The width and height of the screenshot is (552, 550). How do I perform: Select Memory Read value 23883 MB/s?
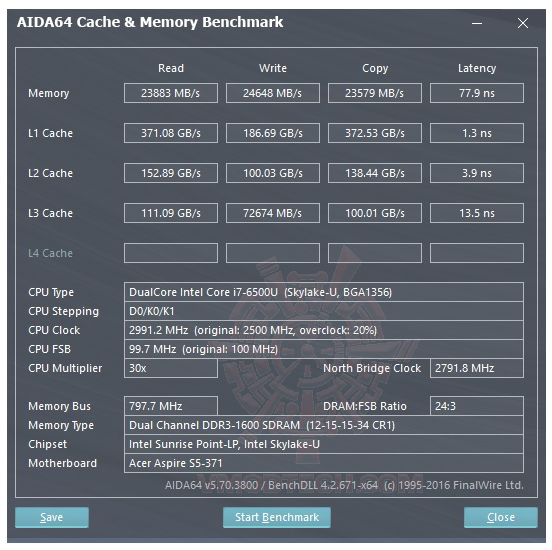[x=171, y=93]
